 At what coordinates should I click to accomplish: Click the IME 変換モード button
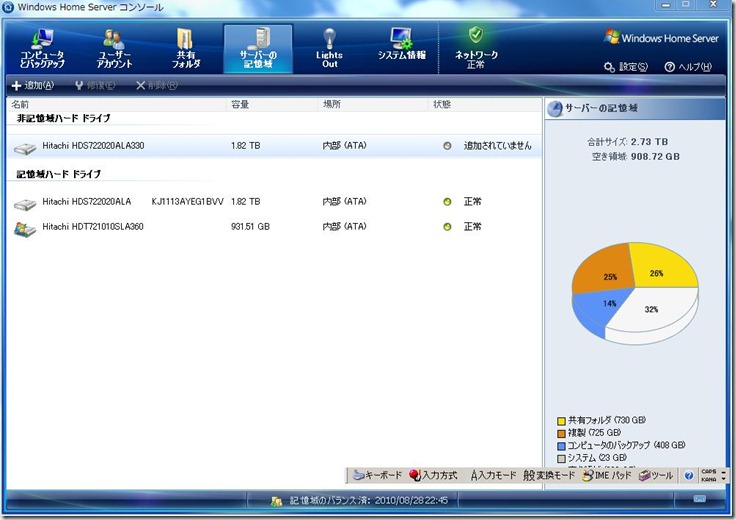tap(549, 475)
